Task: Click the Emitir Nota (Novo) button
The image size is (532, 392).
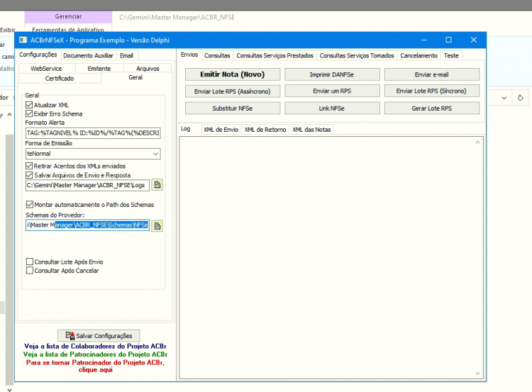Action: 233,74
